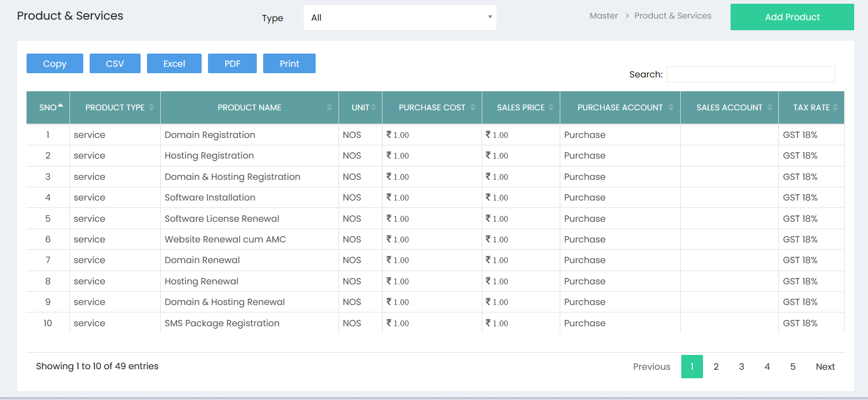Open the Type dropdown showing All
The height and width of the screenshot is (400, 868).
(x=400, y=18)
